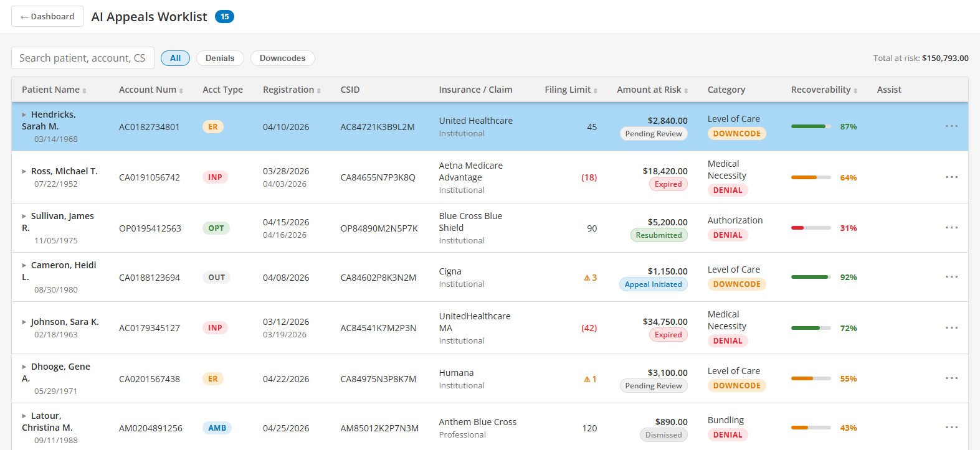Click the Appeal Initiated status badge

[653, 284]
